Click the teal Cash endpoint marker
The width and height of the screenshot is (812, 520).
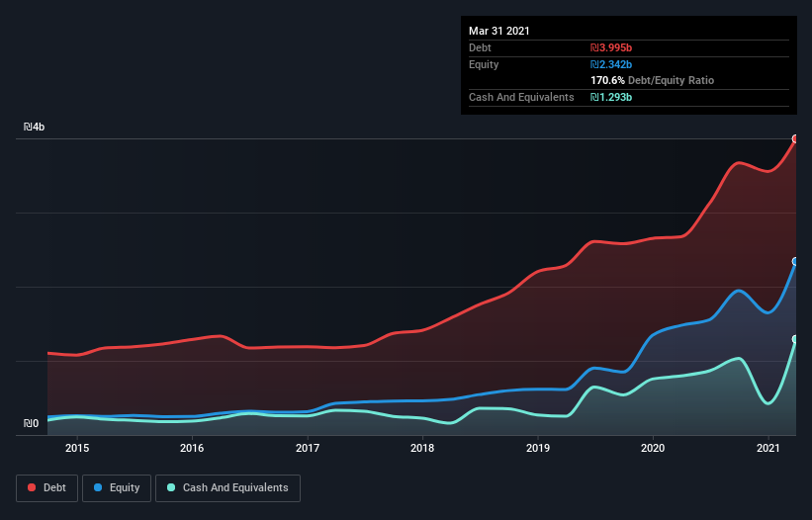pyautogui.click(x=795, y=339)
